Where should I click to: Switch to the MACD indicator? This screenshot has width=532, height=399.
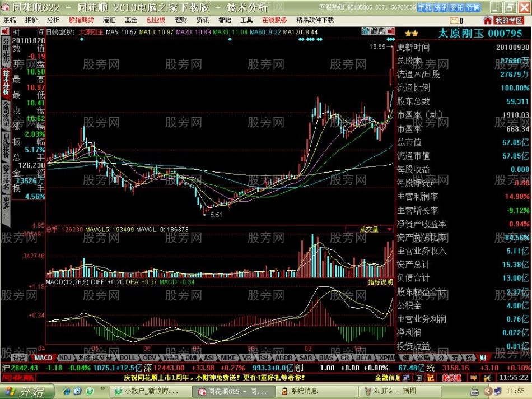tap(44, 358)
